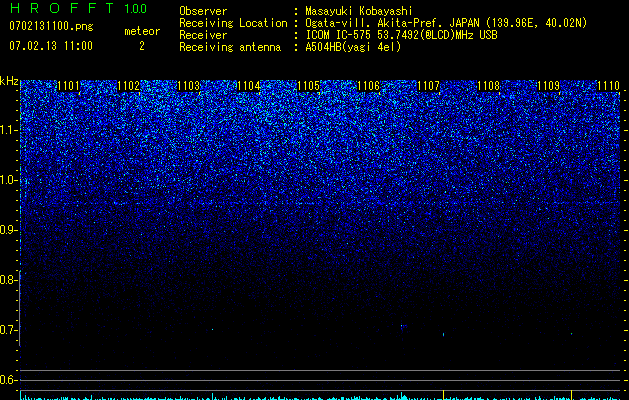Click the 1.0 frequency axis label
The width and height of the screenshot is (629, 400).
click(8, 180)
